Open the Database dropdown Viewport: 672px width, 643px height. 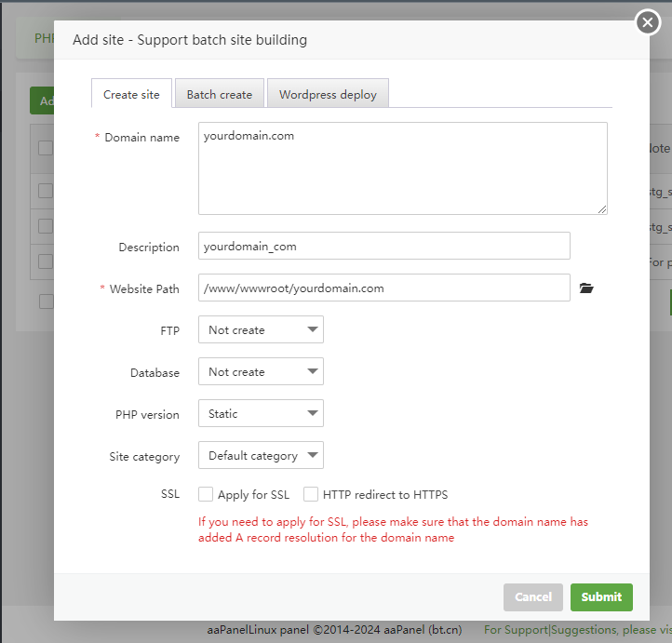point(261,372)
